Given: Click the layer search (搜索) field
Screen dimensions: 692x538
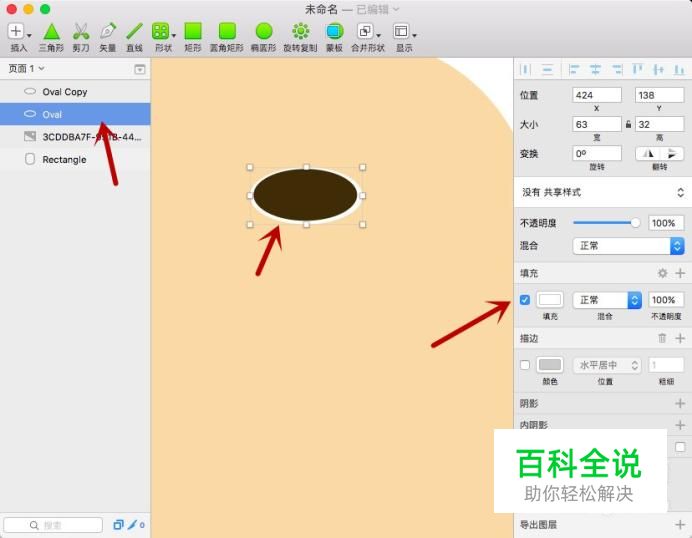Looking at the screenshot, I should (x=53, y=525).
